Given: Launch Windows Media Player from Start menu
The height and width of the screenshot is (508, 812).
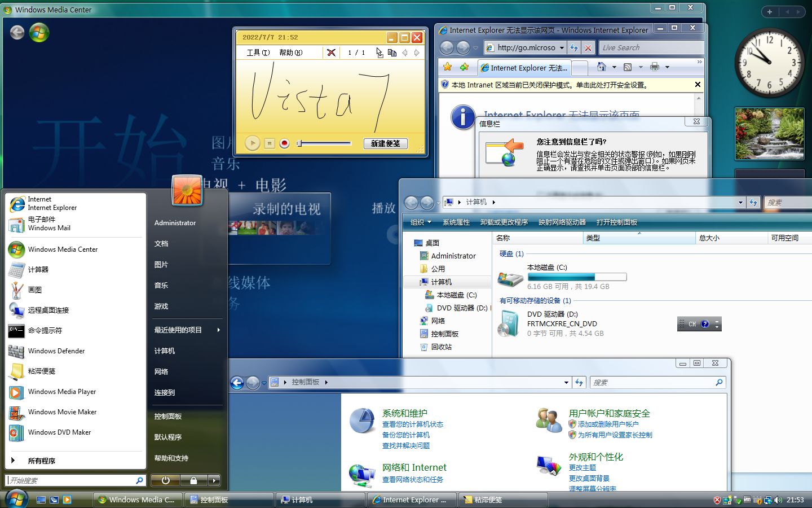Looking at the screenshot, I should pyautogui.click(x=76, y=391).
